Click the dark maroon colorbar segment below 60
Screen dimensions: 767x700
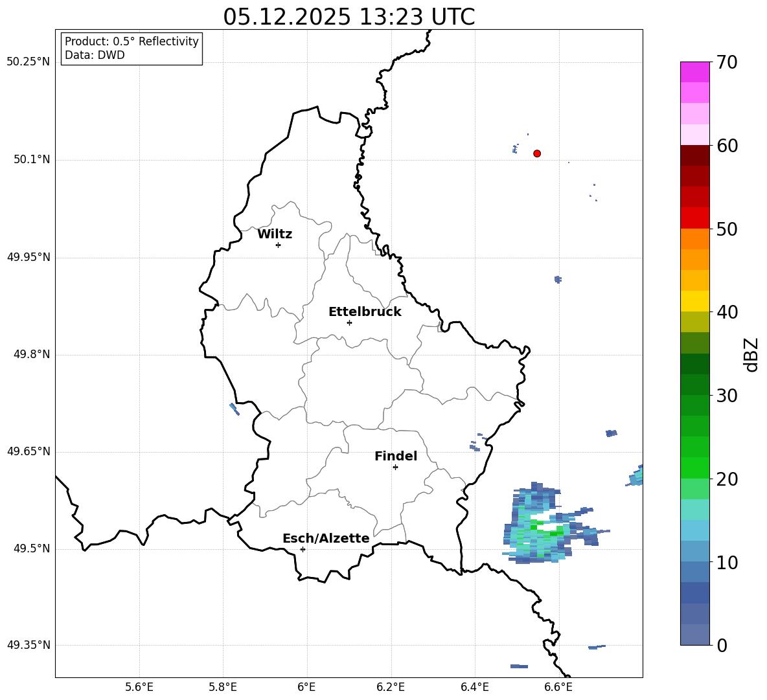[694, 155]
